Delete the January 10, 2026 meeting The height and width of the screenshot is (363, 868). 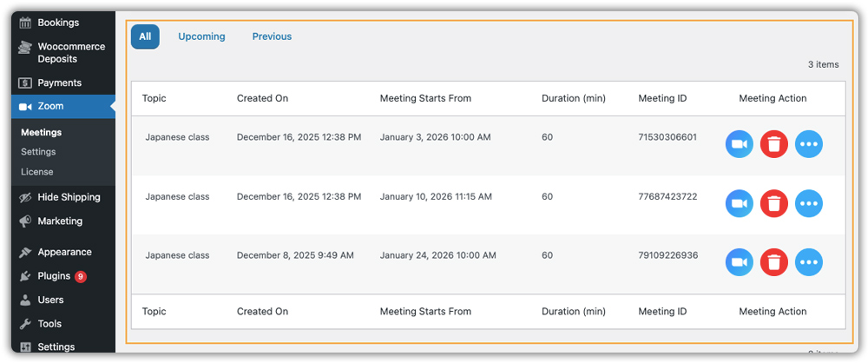click(773, 203)
